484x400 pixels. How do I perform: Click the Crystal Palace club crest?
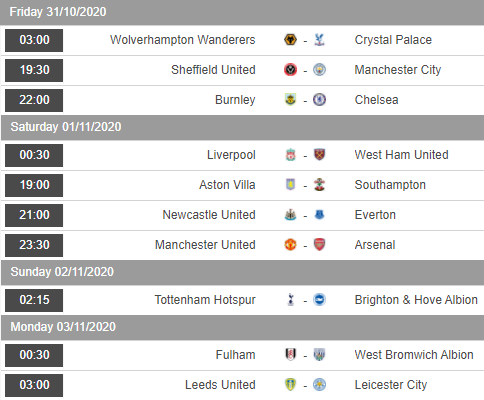coord(319,40)
